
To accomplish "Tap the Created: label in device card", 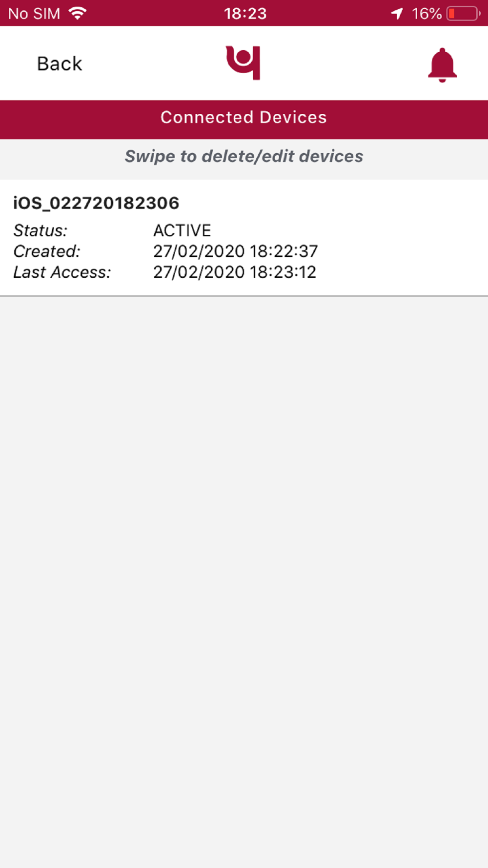I will (47, 251).
